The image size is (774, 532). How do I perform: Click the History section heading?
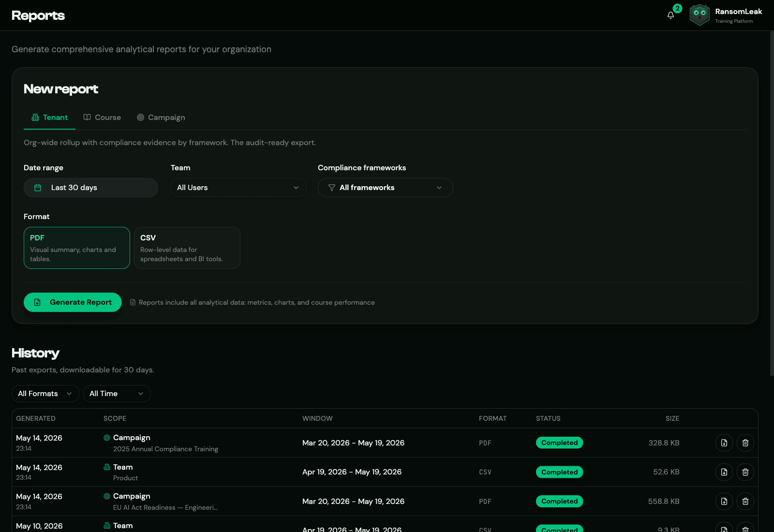[x=35, y=353]
